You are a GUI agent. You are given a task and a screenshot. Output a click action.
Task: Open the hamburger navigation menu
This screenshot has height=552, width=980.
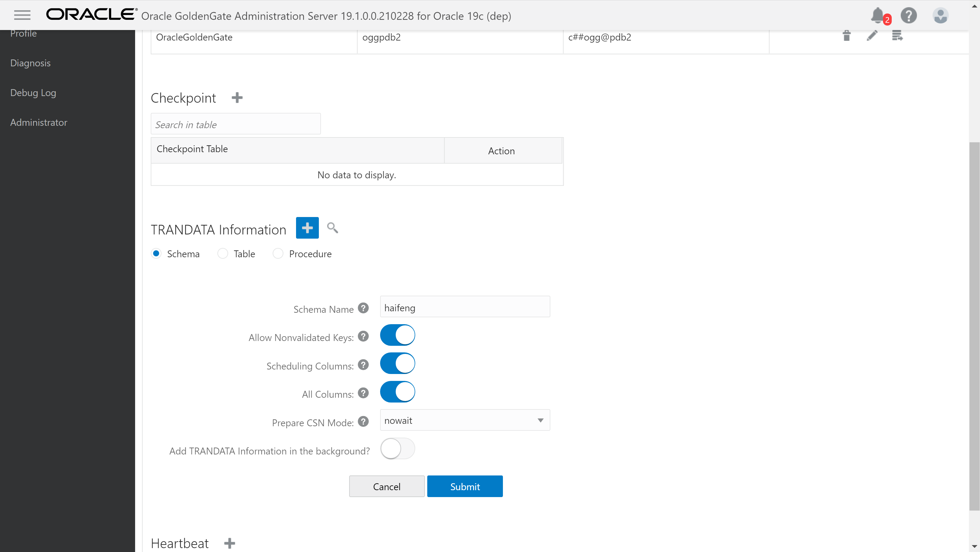(x=22, y=15)
